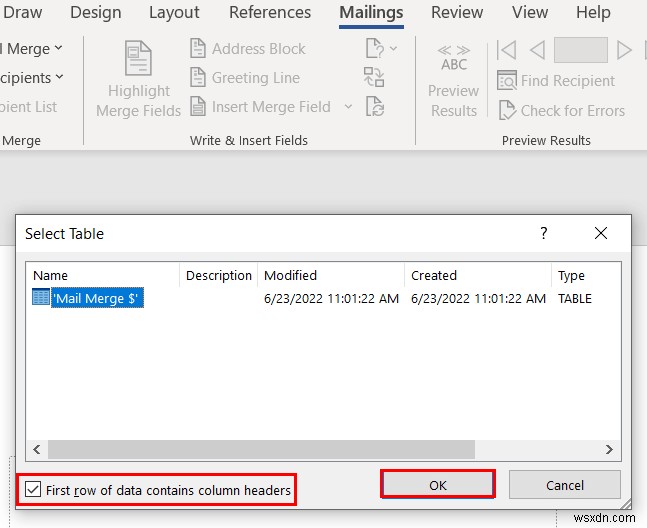Open the Rules dropdown chevron
This screenshot has height=528, width=647.
click(x=393, y=48)
